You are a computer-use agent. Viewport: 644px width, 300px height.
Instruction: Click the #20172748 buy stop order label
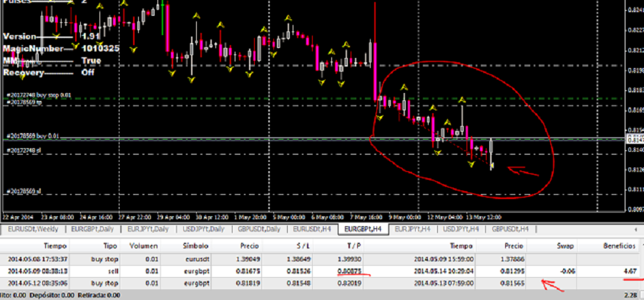39,95
